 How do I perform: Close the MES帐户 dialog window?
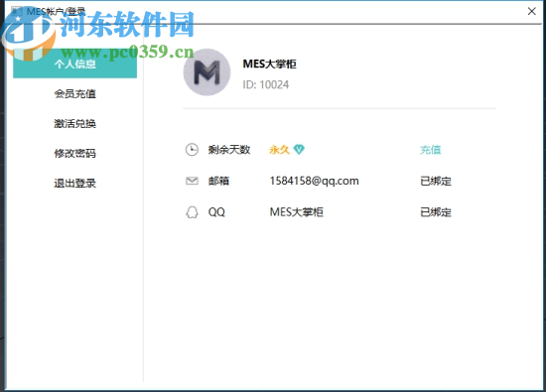click(x=532, y=11)
